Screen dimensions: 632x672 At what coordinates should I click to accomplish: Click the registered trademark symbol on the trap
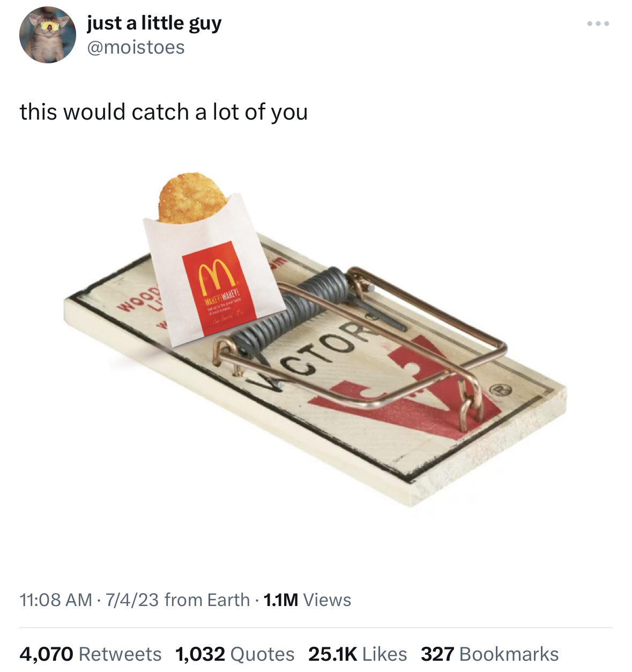tap(500, 390)
